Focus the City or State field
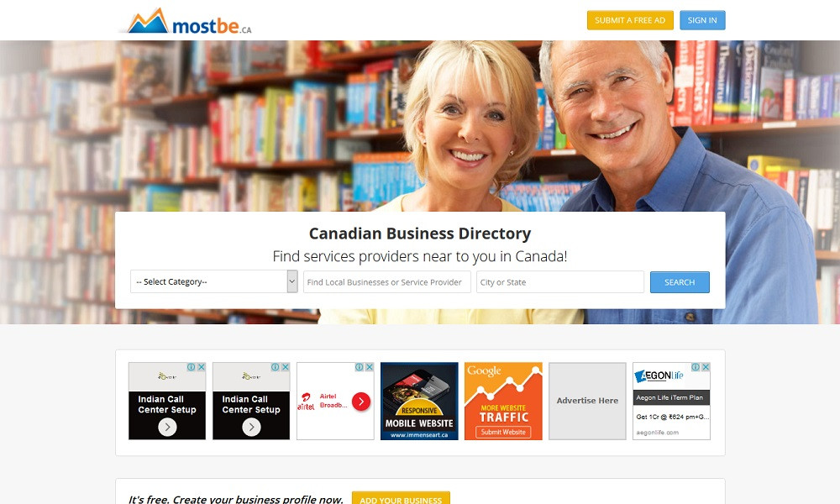This screenshot has width=840, height=504. (x=559, y=281)
